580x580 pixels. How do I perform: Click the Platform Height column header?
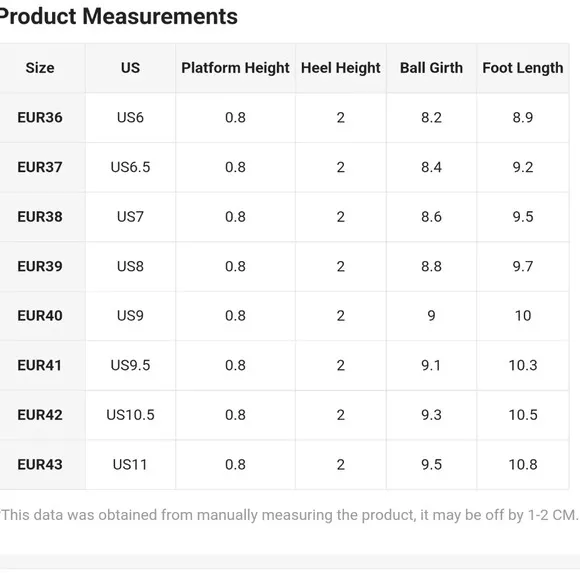tap(235, 68)
